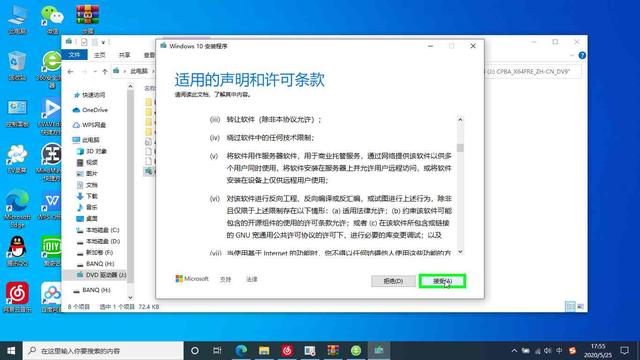Image resolution: width=640 pixels, height=360 pixels.
Task: Click Microsoft Edge desktop shortcut
Action: [17, 208]
